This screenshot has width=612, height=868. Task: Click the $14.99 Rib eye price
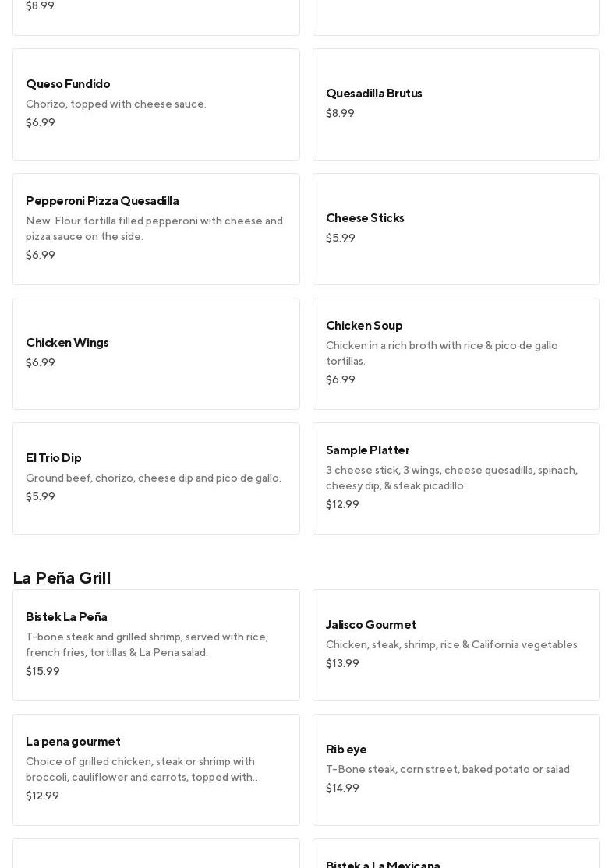[x=342, y=789]
